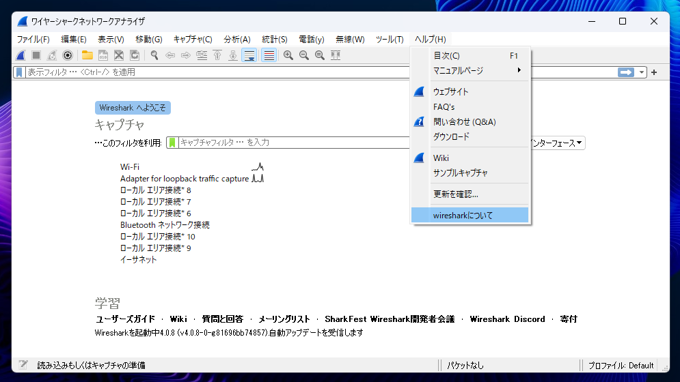The image size is (680, 382).
Task: Click the save capture file icon
Action: coord(103,56)
